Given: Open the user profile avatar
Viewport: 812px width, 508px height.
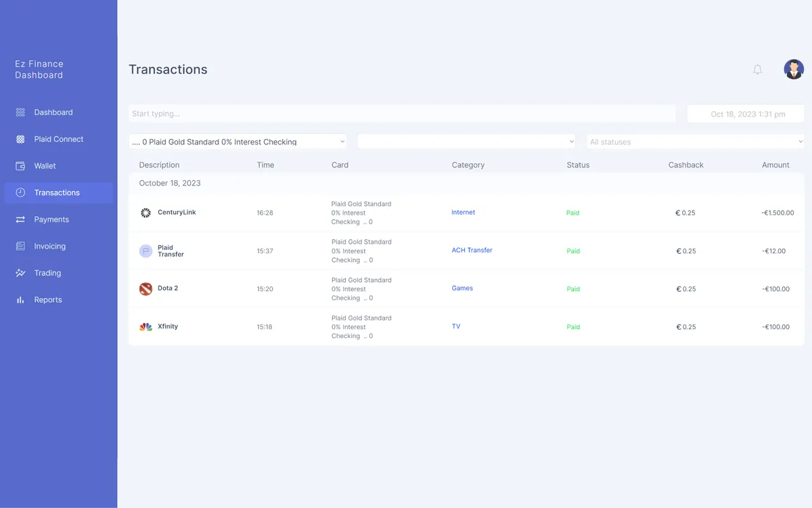Looking at the screenshot, I should point(794,69).
